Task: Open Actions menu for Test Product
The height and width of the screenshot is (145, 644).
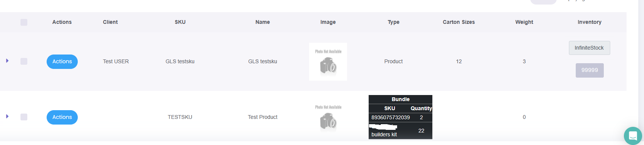Action: click(x=62, y=117)
